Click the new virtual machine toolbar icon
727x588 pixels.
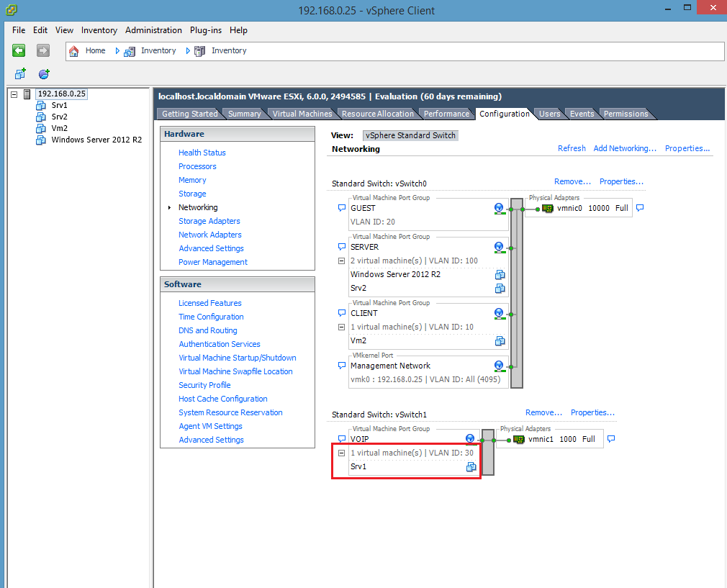pyautogui.click(x=20, y=73)
